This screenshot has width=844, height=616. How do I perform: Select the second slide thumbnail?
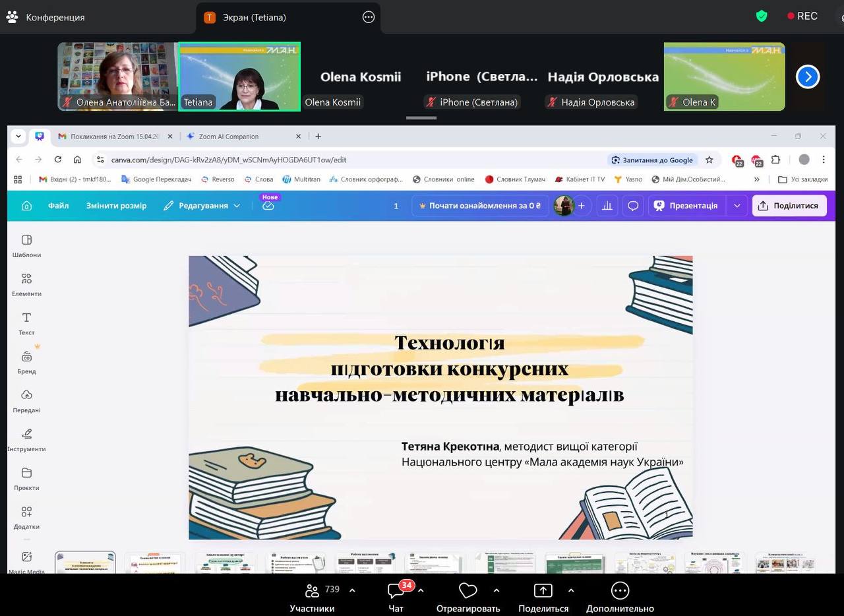pos(155,563)
